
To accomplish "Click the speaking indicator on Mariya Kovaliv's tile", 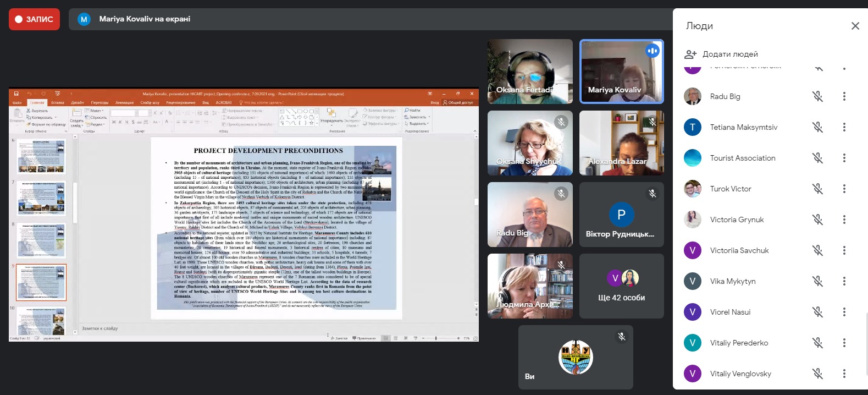I will (x=652, y=51).
